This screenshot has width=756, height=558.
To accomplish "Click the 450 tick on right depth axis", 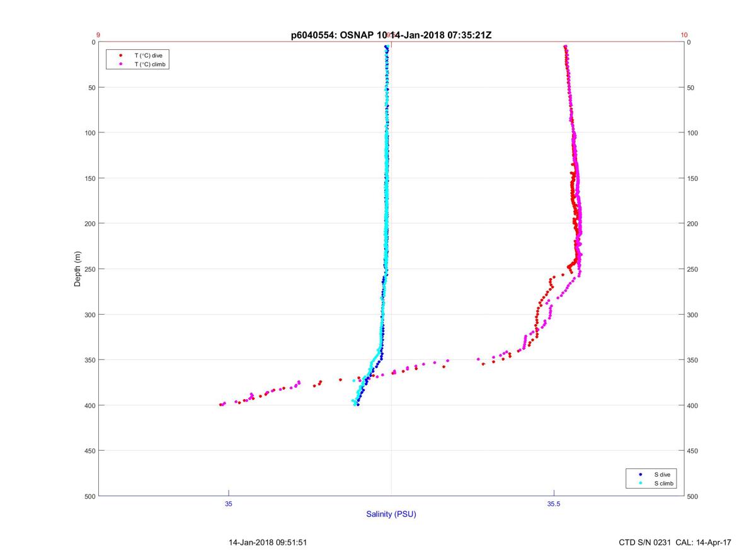I will click(693, 451).
